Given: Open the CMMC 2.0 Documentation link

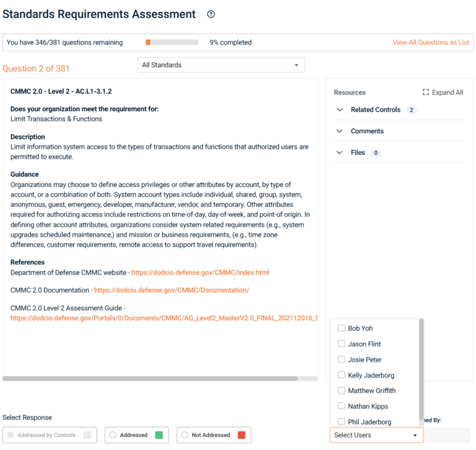Looking at the screenshot, I should pyautogui.click(x=172, y=290).
